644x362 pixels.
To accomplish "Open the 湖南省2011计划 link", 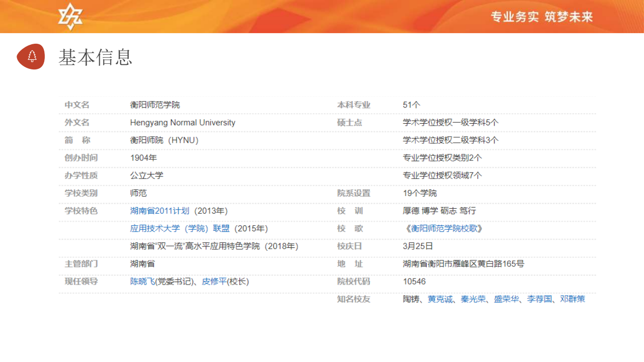I will pos(159,211).
